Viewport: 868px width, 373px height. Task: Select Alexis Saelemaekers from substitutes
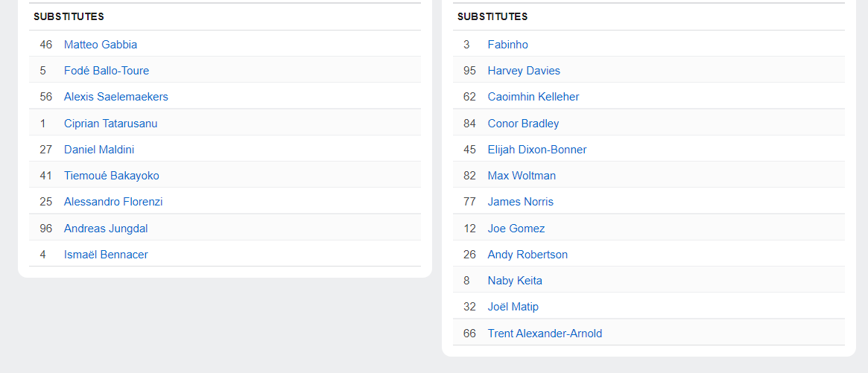click(115, 96)
